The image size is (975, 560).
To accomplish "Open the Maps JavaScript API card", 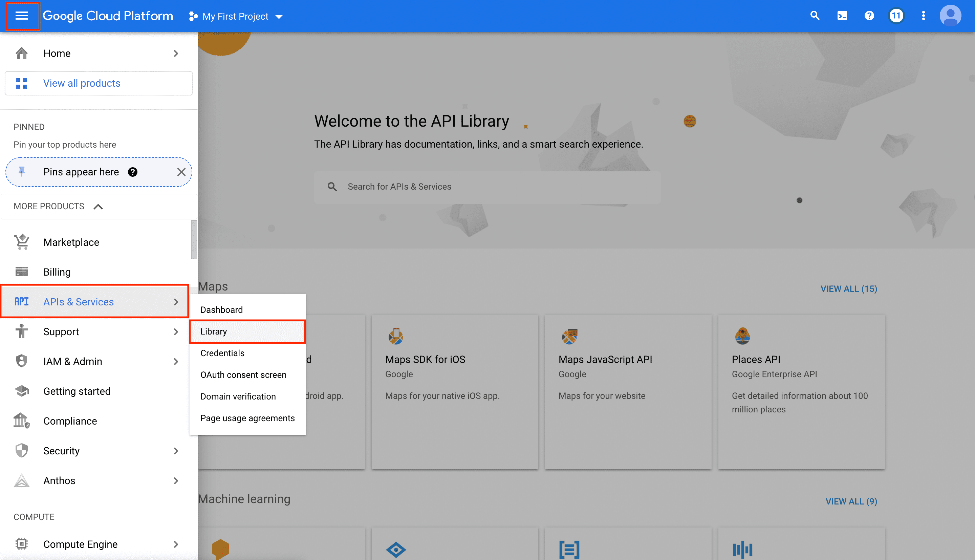I will [628, 392].
